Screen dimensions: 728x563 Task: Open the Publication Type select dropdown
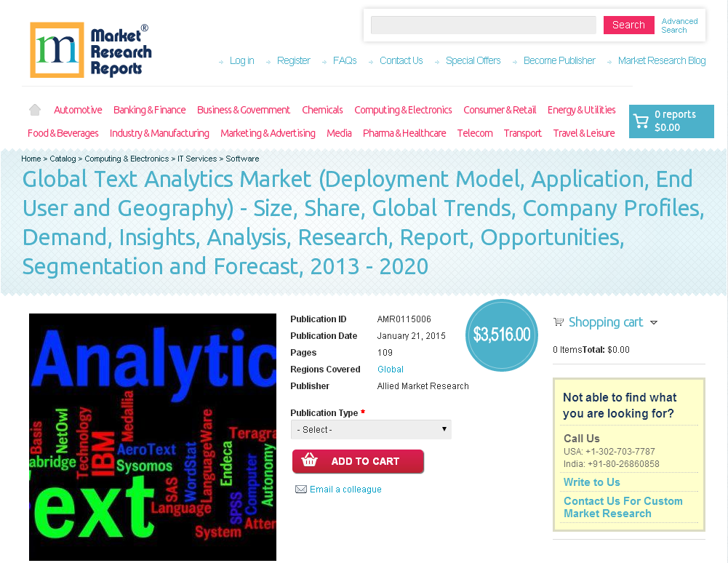[371, 429]
